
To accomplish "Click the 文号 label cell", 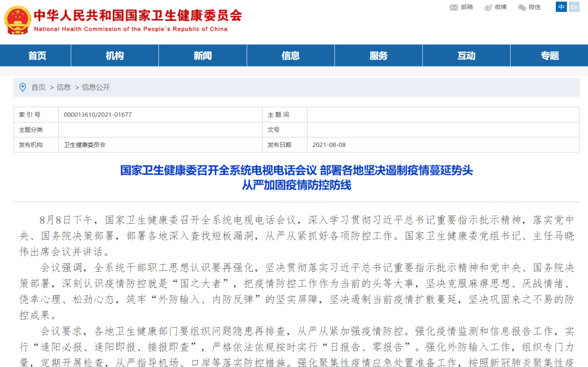I will click(x=285, y=130).
